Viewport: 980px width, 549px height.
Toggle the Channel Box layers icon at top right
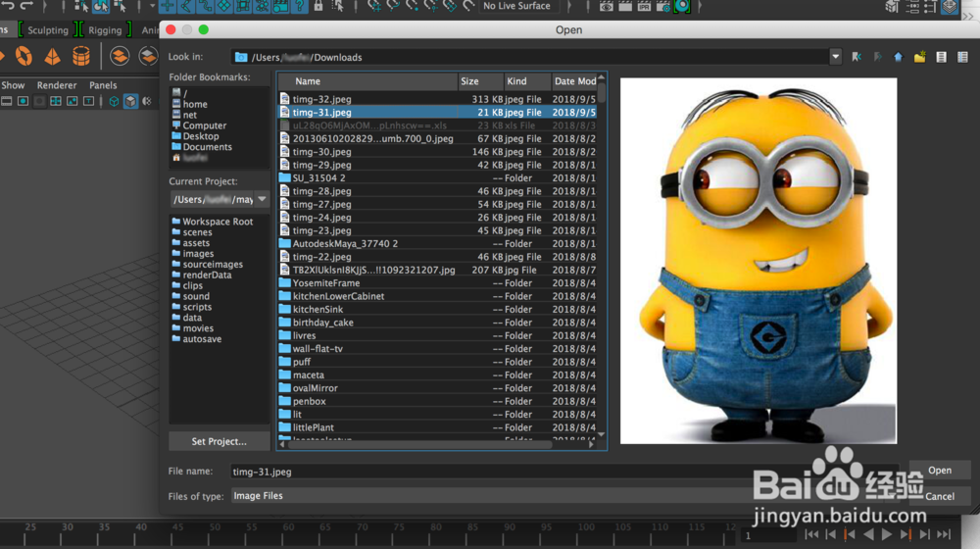(x=950, y=6)
